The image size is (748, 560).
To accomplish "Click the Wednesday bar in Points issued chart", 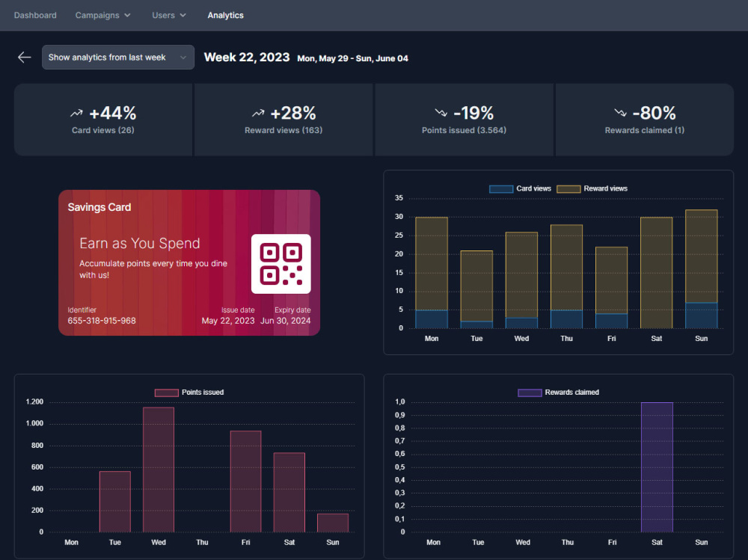I will coord(159,470).
